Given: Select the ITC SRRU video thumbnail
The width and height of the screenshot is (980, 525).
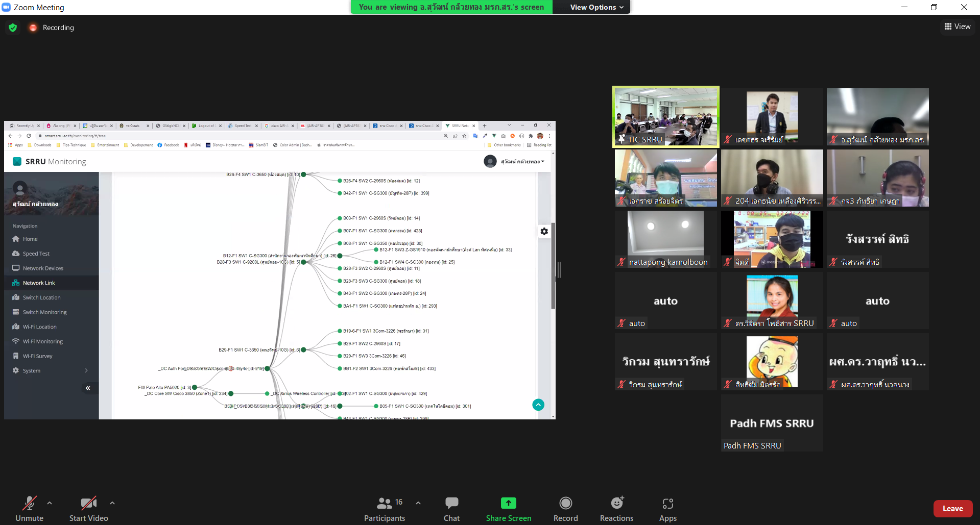Looking at the screenshot, I should coord(665,117).
